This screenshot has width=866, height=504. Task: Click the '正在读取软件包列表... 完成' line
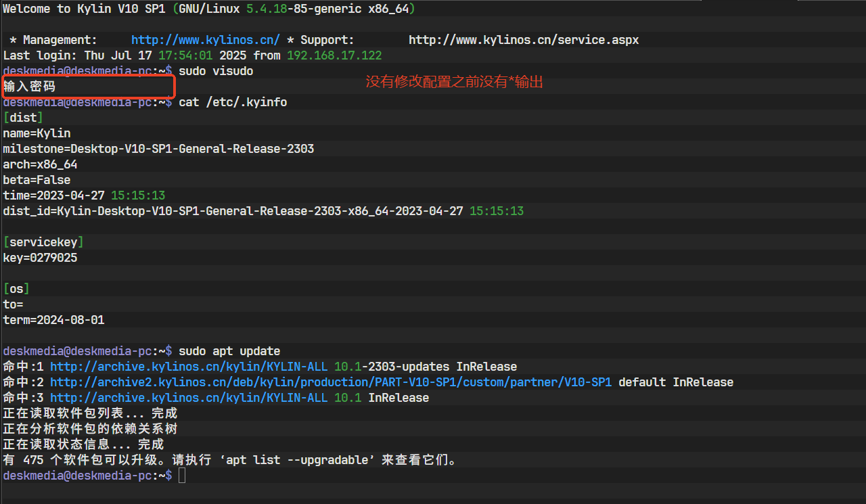pyautogui.click(x=90, y=413)
